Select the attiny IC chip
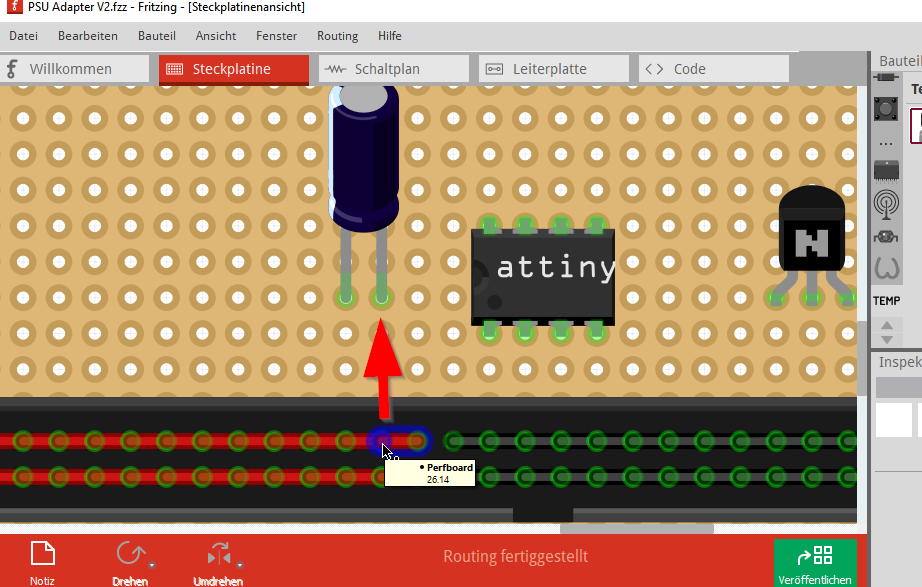Viewport: 922px width, 587px height. (x=543, y=276)
